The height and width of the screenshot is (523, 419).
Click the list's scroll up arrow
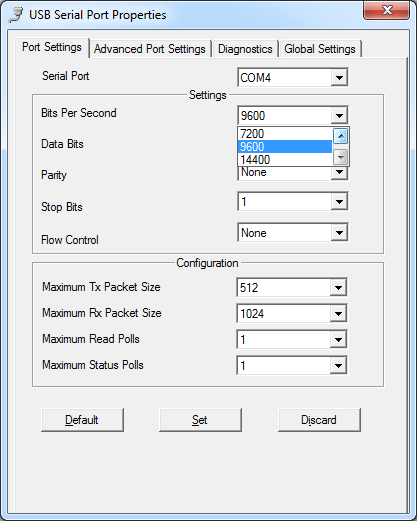[341, 136]
